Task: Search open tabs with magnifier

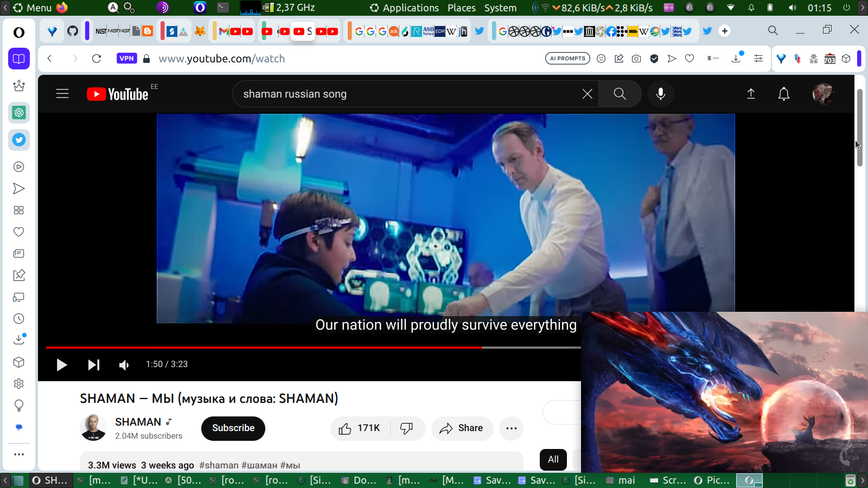Action: [773, 30]
